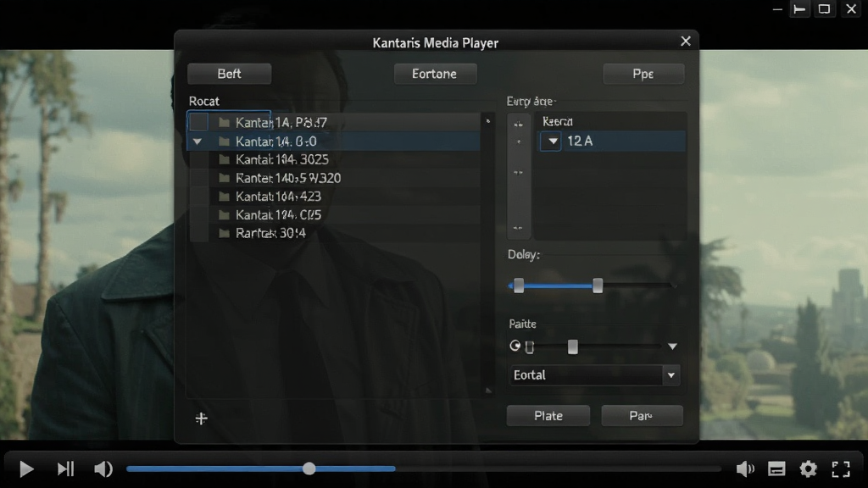Open settings gear in playback bar
Viewport: 868px width, 488px height.
click(808, 469)
